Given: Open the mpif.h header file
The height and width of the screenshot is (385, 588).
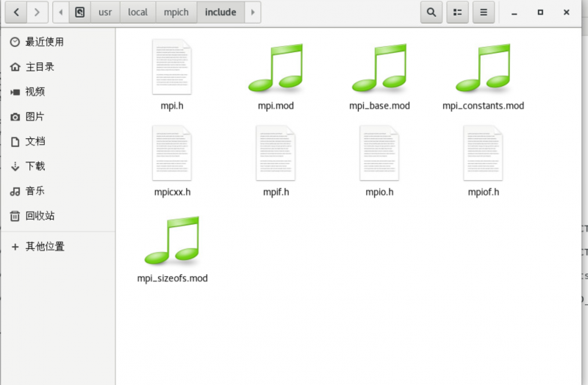Looking at the screenshot, I should pyautogui.click(x=276, y=154).
